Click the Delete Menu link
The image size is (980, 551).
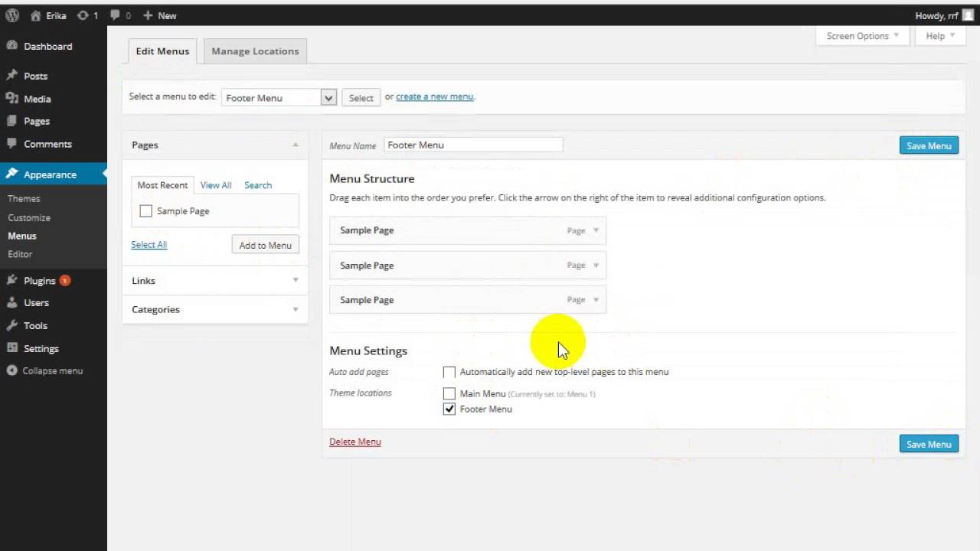tap(354, 442)
